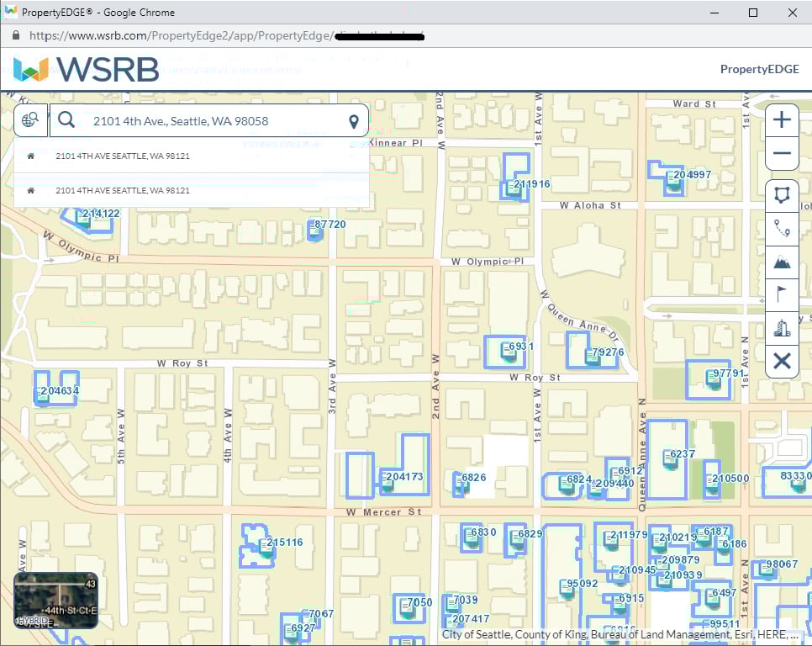Click the globe search icon beside the search bar
The height and width of the screenshot is (646, 812).
[30, 120]
